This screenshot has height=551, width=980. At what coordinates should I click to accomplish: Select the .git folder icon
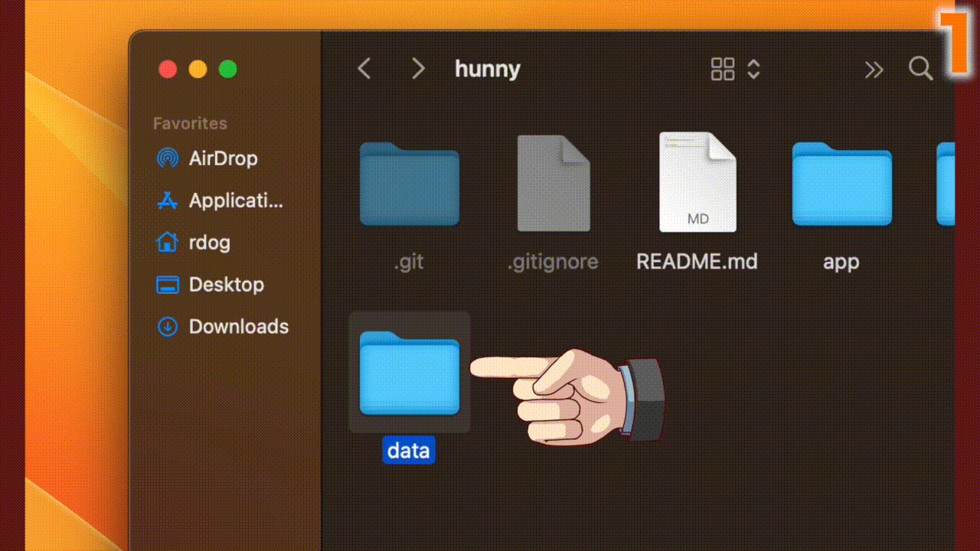click(x=409, y=184)
